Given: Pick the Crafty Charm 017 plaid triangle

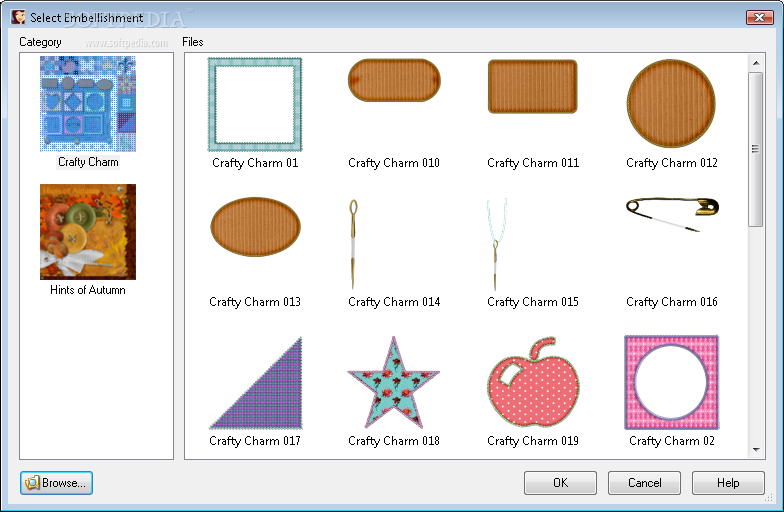Looking at the screenshot, I should [256, 383].
